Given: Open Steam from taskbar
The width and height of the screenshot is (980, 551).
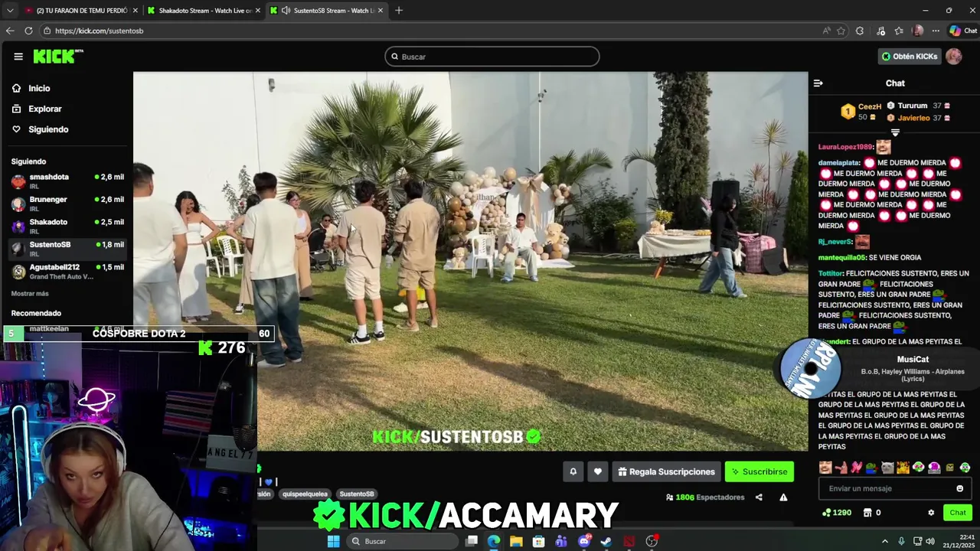Looking at the screenshot, I should (606, 541).
